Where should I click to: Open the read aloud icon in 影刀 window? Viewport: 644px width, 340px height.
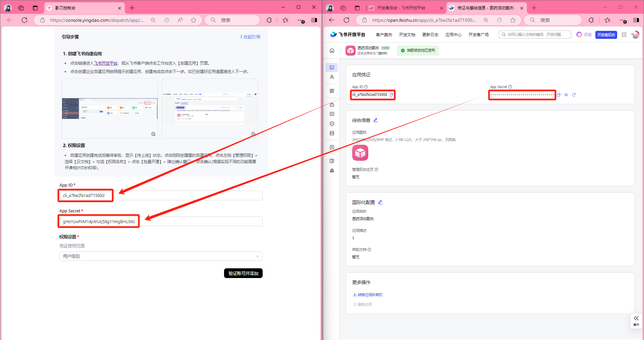point(180,20)
